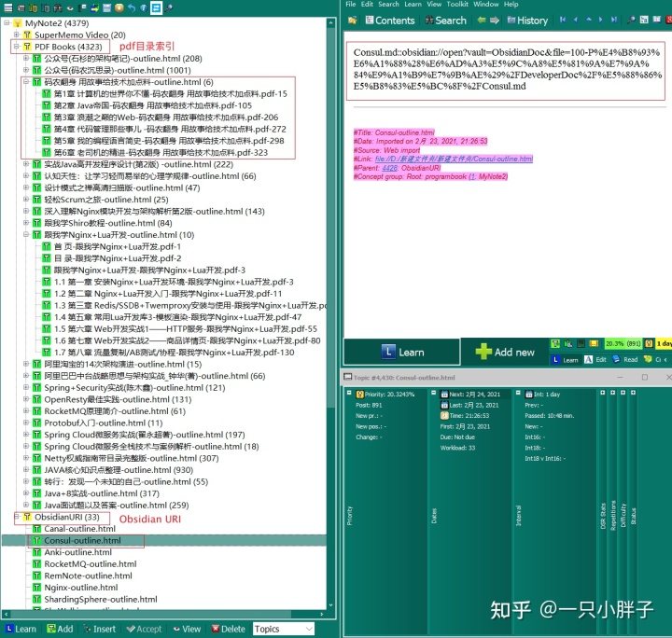Screen dimensions: 672x638
Task: Click Insert in the bottom toolbar
Action: tap(100, 629)
